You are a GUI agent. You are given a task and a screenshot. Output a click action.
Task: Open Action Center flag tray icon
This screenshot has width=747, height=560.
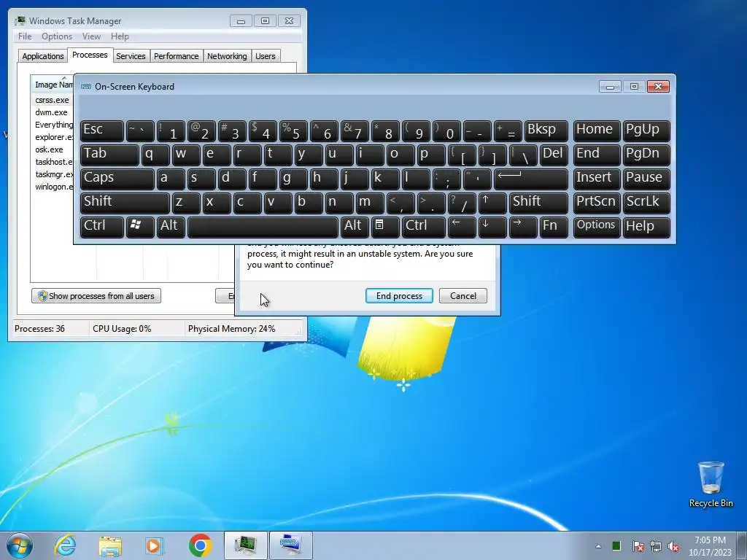pyautogui.click(x=638, y=546)
